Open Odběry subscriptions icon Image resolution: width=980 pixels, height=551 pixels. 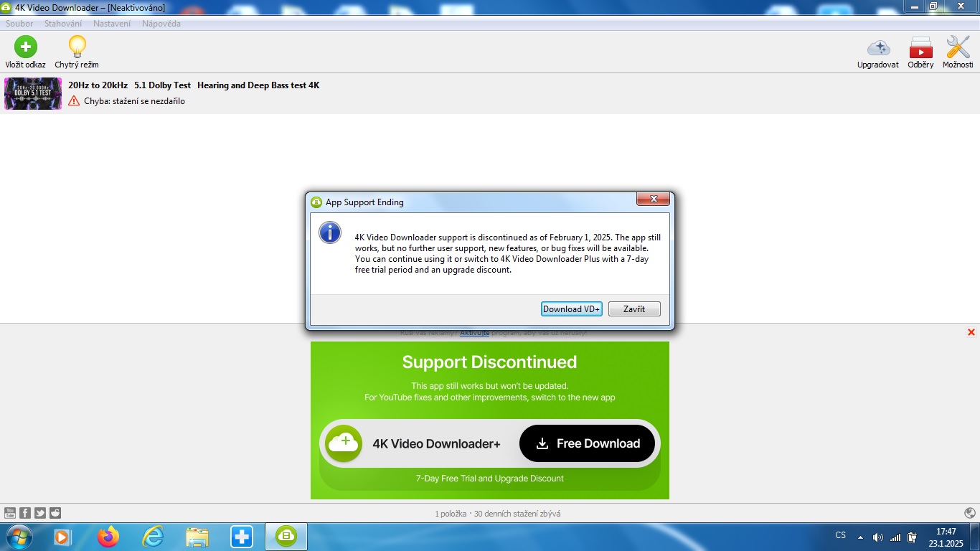pos(920,48)
